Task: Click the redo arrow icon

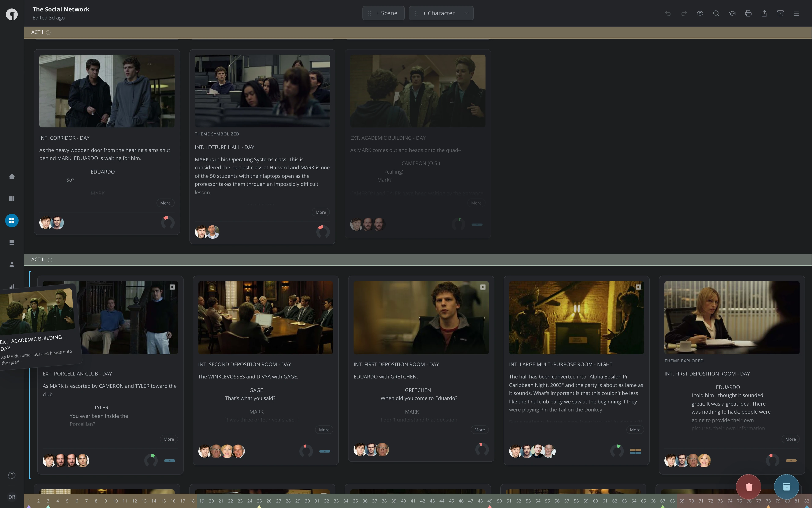Action: click(684, 13)
